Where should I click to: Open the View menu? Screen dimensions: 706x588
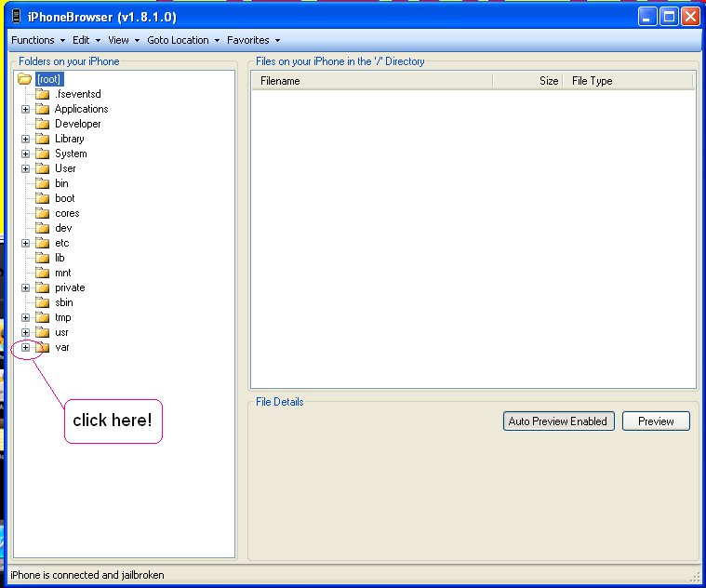tap(124, 40)
